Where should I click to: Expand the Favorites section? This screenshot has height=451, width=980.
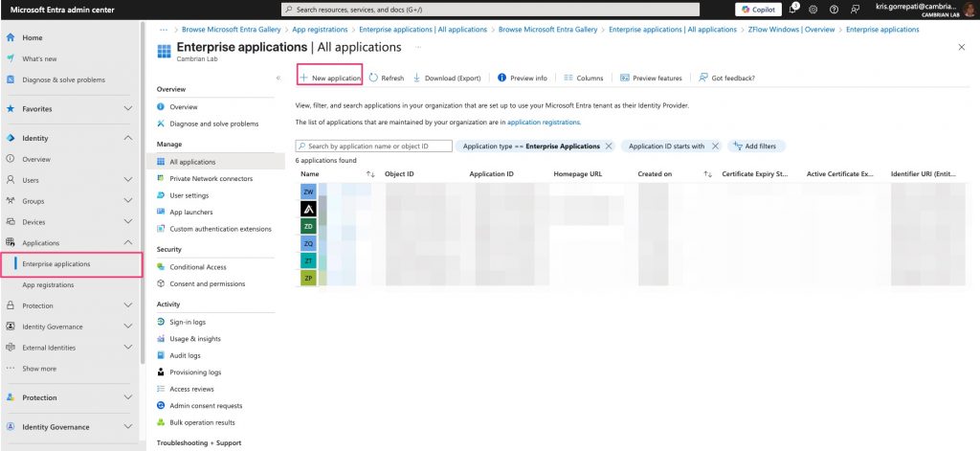click(x=128, y=108)
